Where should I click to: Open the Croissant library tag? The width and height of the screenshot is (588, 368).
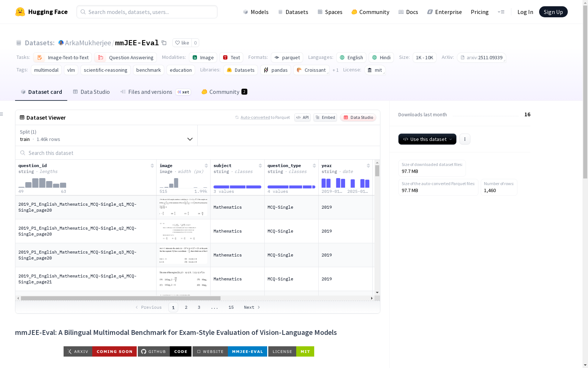click(311, 70)
